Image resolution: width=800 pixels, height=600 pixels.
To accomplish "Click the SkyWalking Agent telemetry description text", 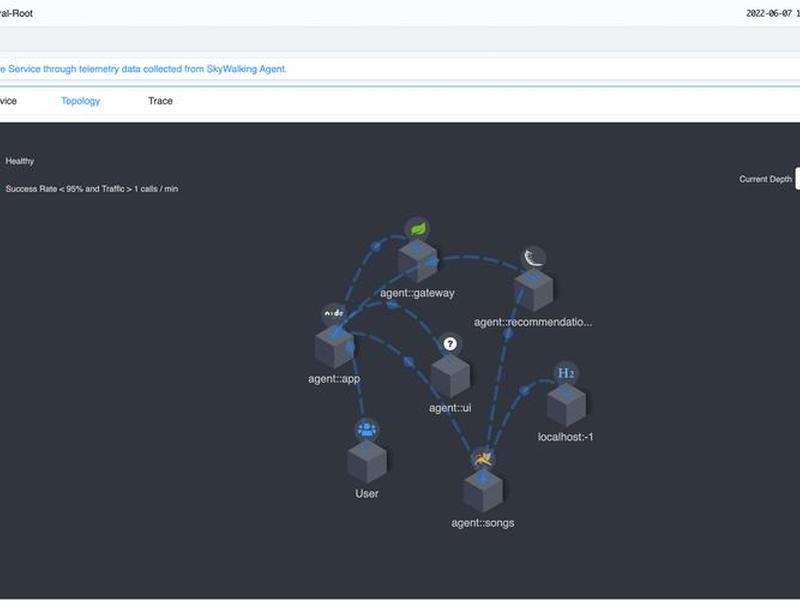I will coord(143,69).
